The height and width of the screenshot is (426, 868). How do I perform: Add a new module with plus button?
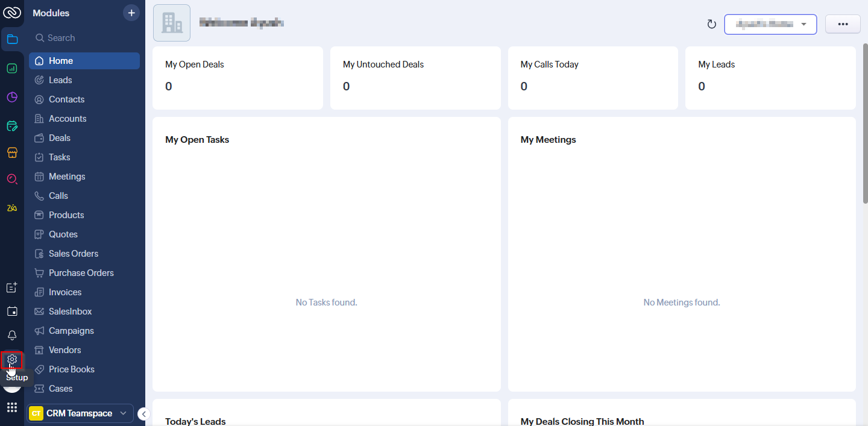point(131,13)
